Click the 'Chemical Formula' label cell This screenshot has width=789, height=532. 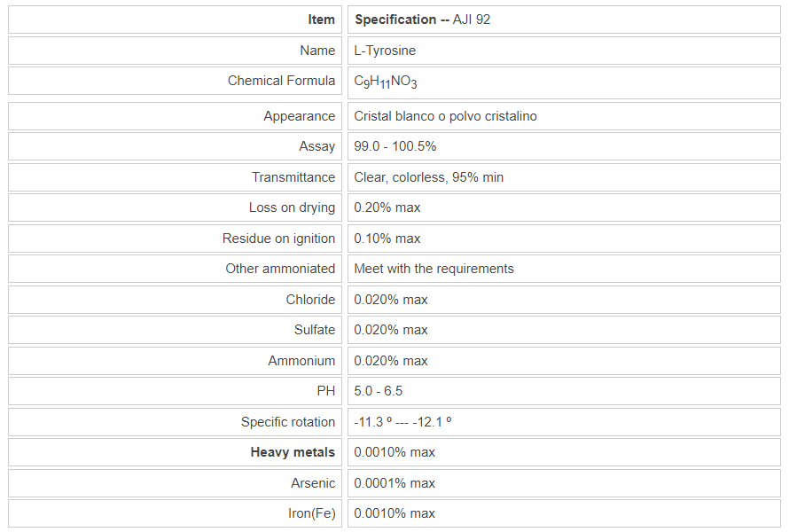coord(281,81)
